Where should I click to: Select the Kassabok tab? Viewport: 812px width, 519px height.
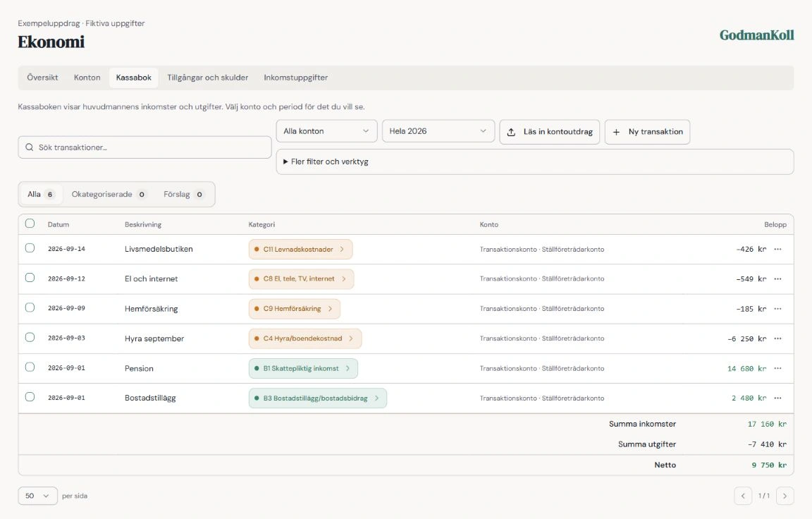click(134, 78)
